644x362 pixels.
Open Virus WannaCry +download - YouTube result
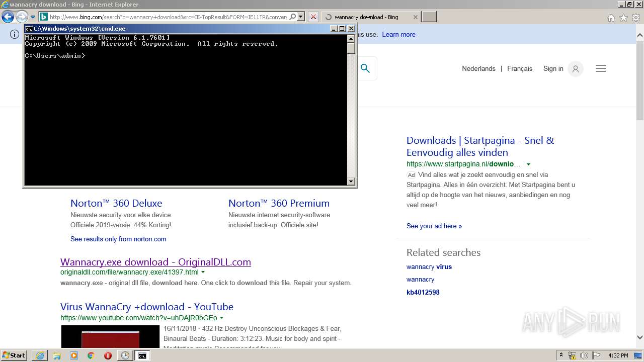(x=147, y=307)
